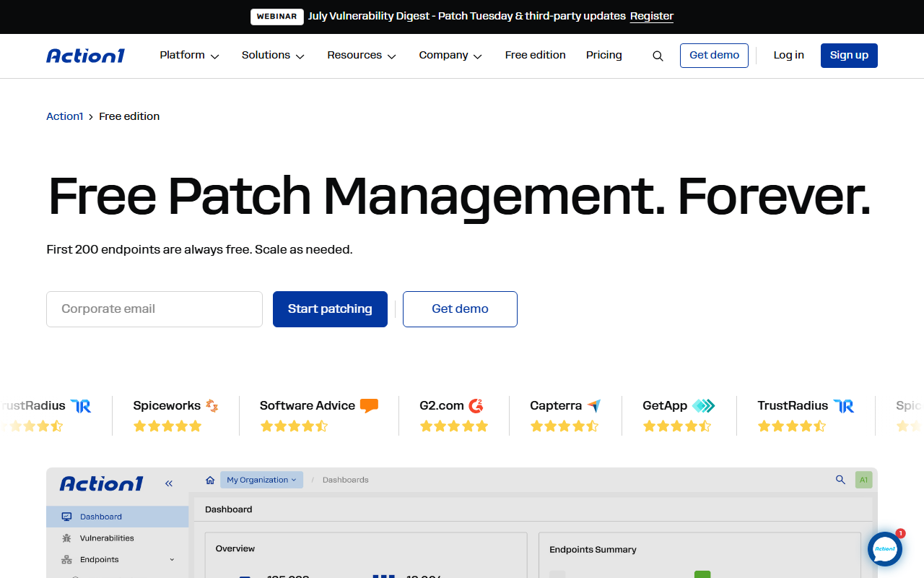Click the GetApp chevrons logo icon
This screenshot has width=924, height=578.
click(703, 406)
